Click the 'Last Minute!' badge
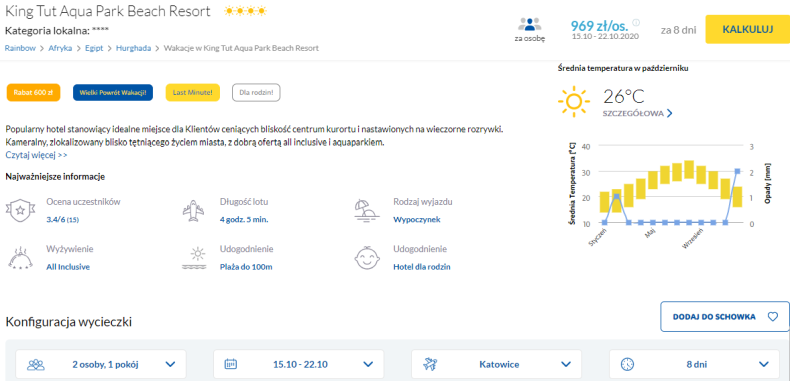 pos(192,93)
